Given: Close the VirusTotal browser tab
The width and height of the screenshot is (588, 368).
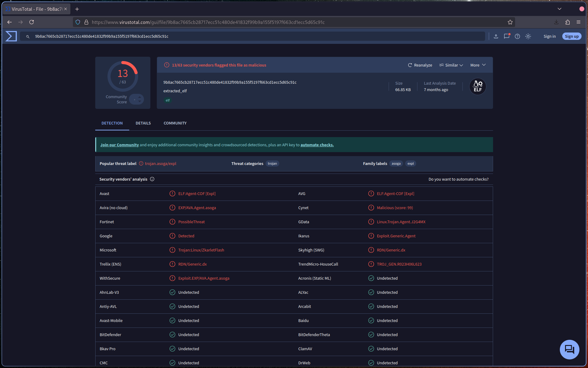Looking at the screenshot, I should [x=66, y=9].
